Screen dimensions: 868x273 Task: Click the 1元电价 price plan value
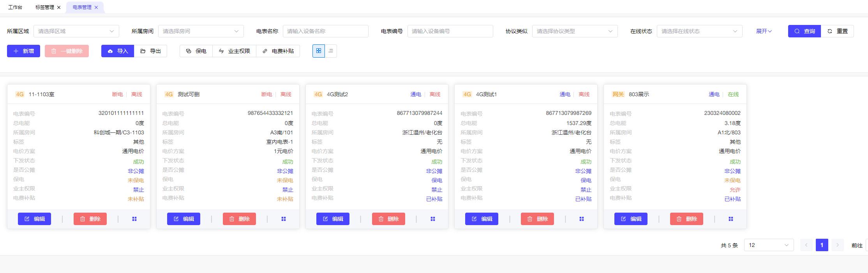pyautogui.click(x=284, y=151)
